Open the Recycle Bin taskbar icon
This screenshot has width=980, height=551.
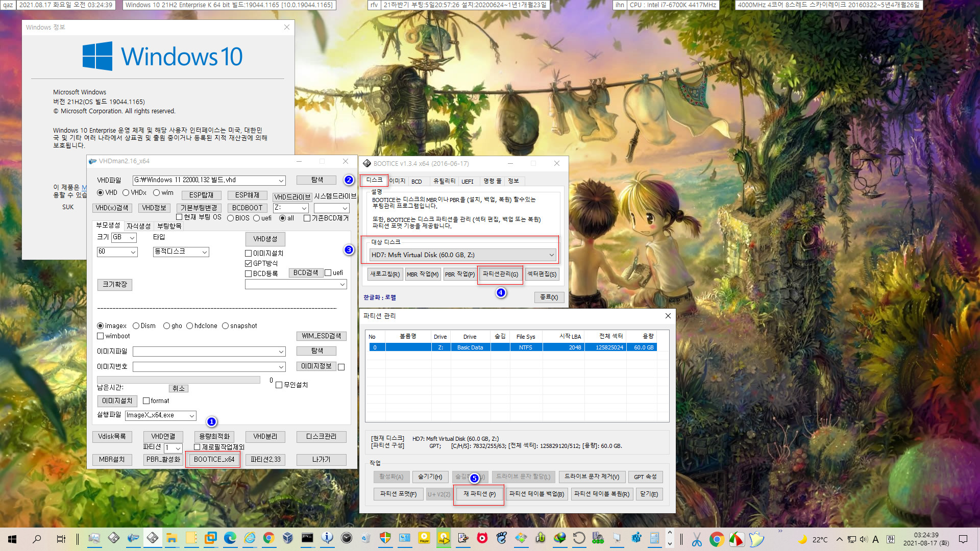tap(366, 538)
